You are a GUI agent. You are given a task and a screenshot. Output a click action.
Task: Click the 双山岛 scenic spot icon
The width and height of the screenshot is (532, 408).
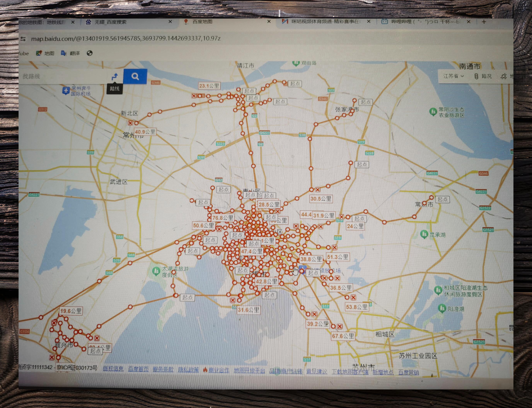296,63
